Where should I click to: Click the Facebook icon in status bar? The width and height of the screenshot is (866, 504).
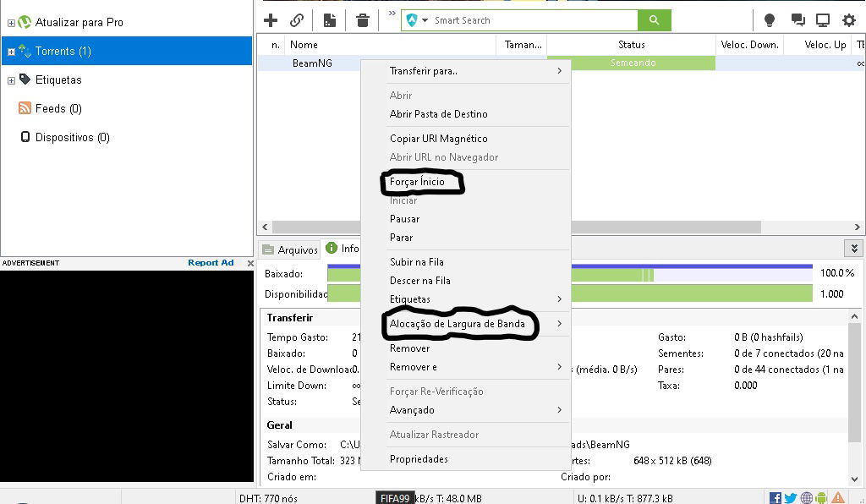(x=776, y=498)
